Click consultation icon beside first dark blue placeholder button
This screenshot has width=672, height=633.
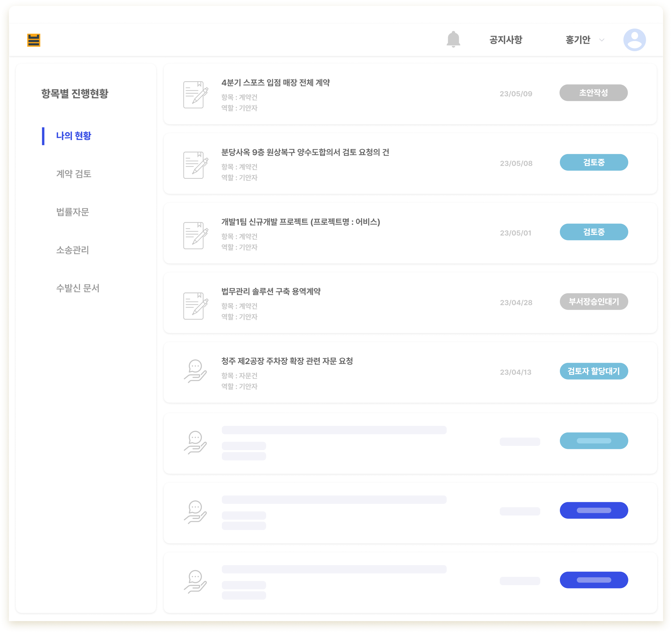coord(195,512)
